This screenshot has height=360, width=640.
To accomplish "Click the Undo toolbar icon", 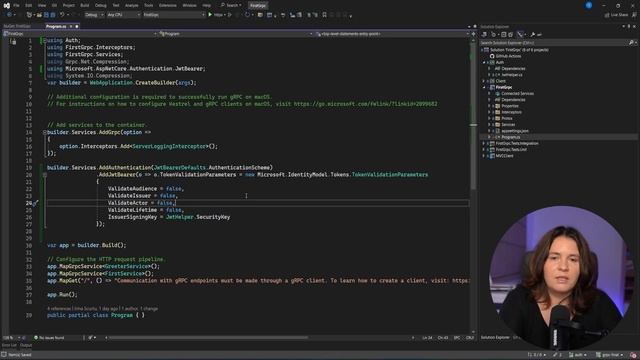I will 62,15.
